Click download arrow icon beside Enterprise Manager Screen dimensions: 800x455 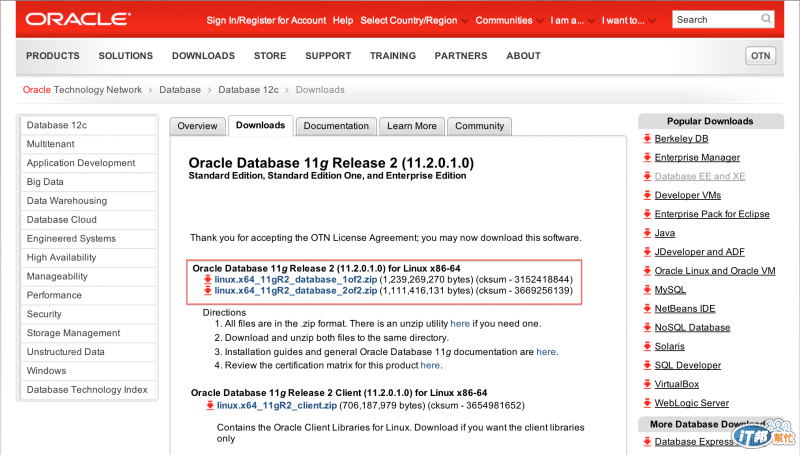point(647,157)
